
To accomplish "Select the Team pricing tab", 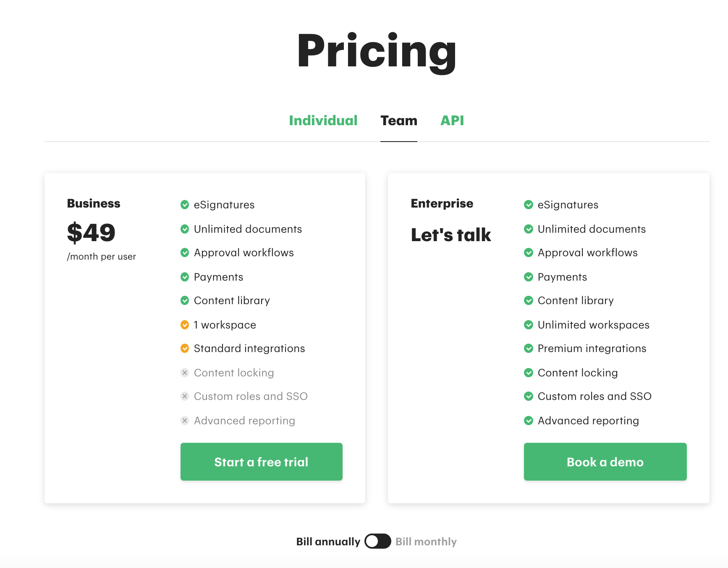I will [x=398, y=121].
